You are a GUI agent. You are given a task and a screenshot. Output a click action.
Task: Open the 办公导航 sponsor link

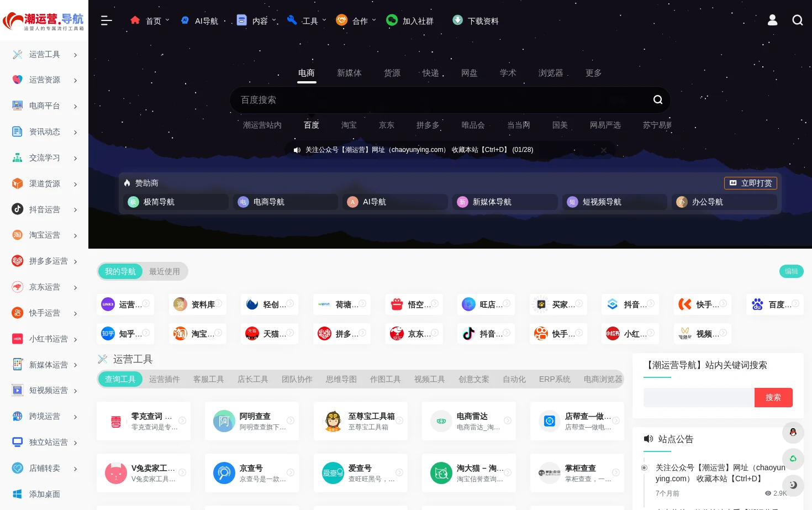click(x=724, y=202)
